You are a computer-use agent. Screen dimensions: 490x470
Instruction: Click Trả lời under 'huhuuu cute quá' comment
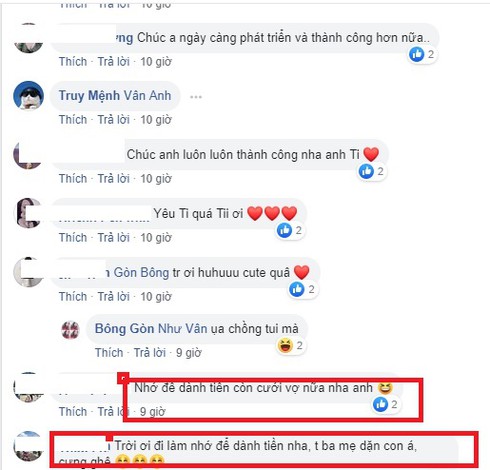coord(114,296)
